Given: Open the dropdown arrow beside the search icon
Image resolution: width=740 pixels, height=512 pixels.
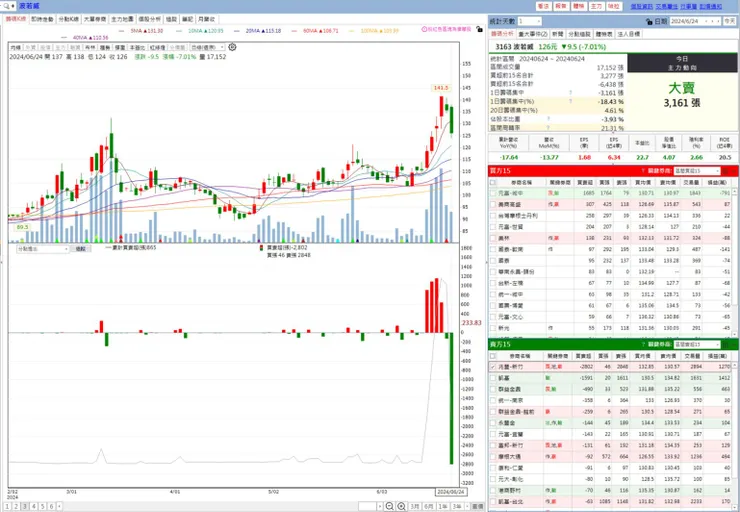Looking at the screenshot, I should pyautogui.click(x=13, y=6).
